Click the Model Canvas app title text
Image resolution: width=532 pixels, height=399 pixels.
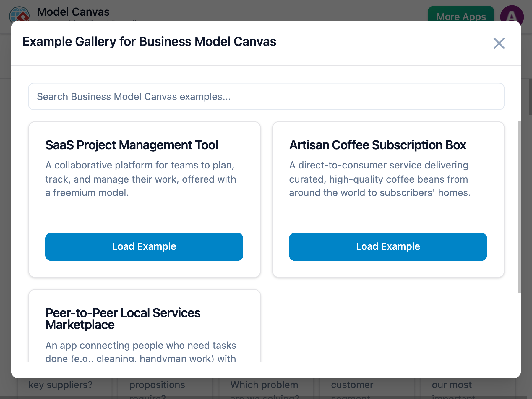(73, 12)
